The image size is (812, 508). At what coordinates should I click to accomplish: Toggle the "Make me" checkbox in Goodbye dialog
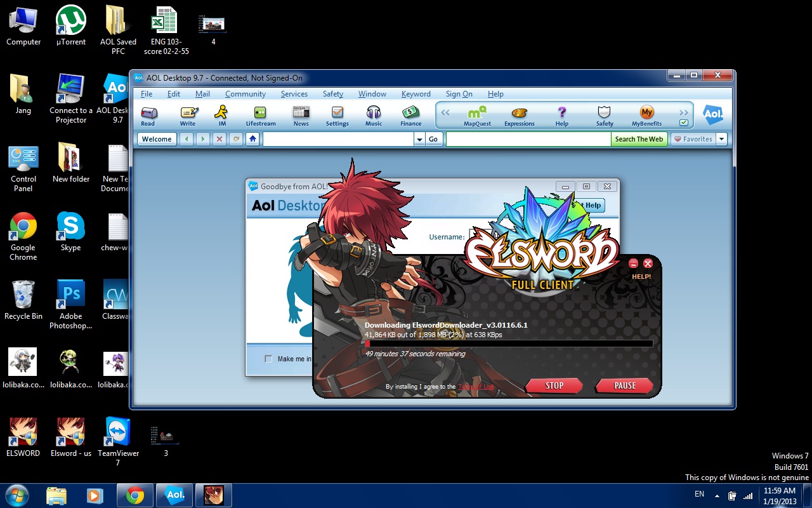coord(268,359)
